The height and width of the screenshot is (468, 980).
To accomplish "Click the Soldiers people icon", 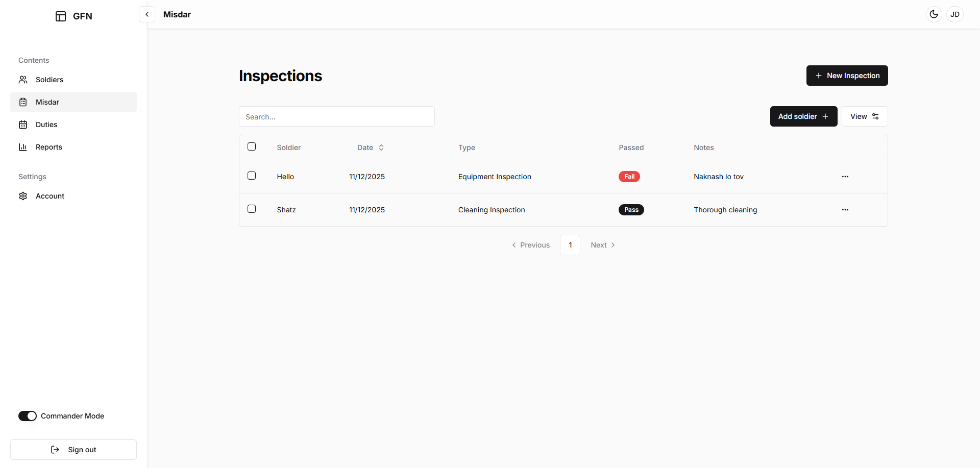I will tap(23, 80).
